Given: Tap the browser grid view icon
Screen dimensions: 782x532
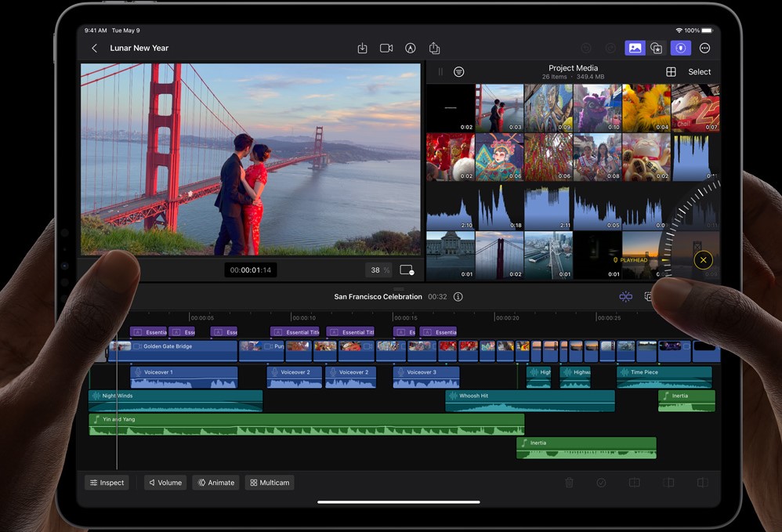Looking at the screenshot, I should (671, 72).
